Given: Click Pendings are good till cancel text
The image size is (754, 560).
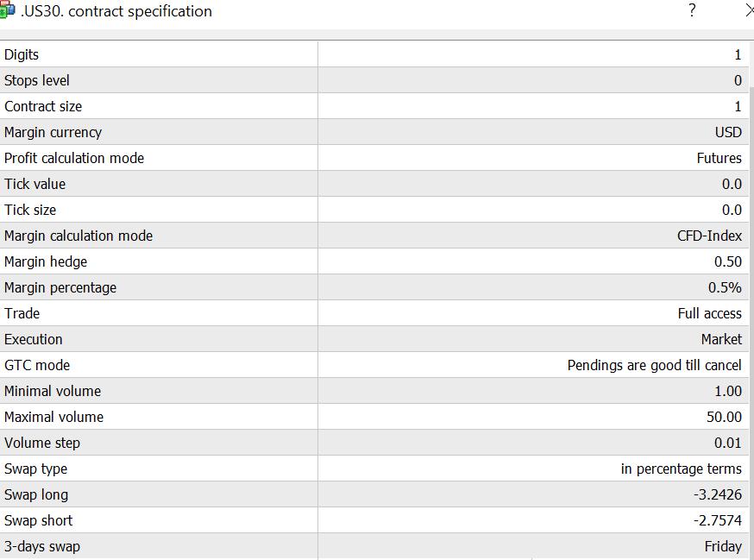Looking at the screenshot, I should [655, 365].
